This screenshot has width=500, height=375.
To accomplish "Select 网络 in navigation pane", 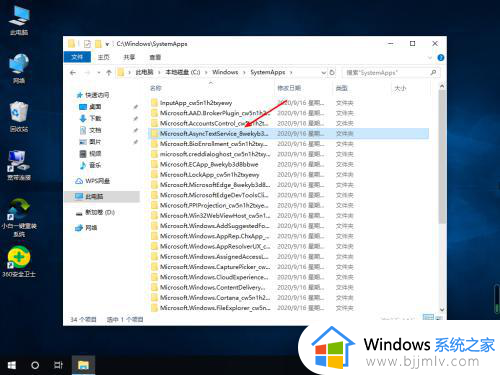I will click(x=86, y=228).
